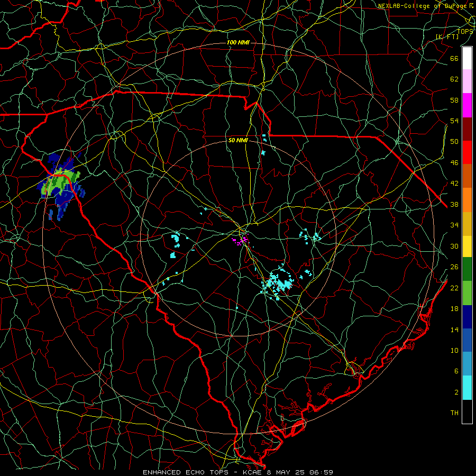Click legend value 62
The width and height of the screenshot is (476, 476).
454,79
